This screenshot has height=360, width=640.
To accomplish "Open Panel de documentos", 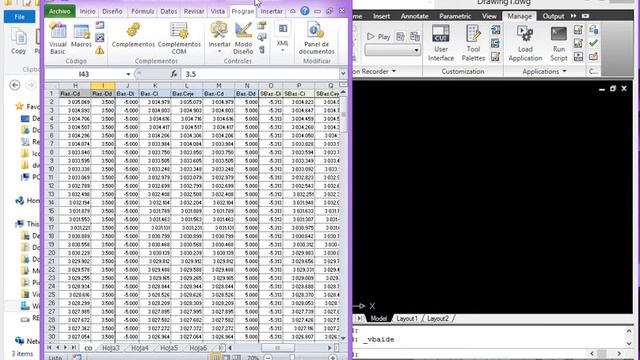I will (316, 38).
